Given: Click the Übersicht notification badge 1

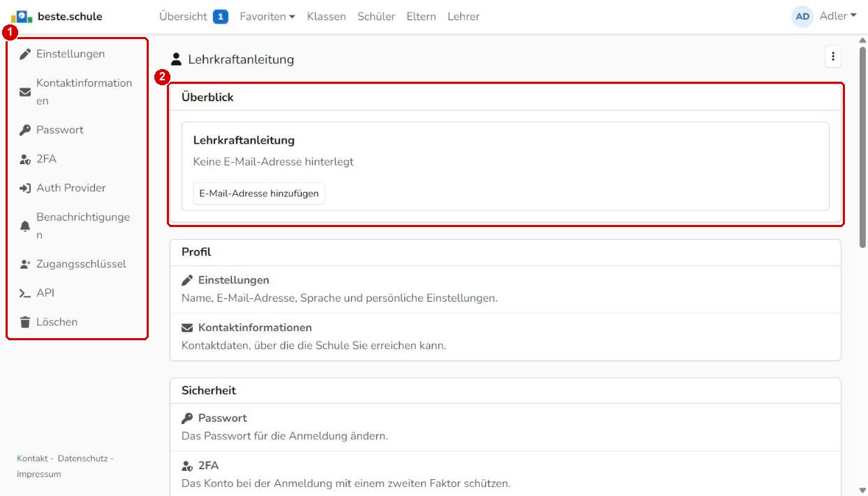Looking at the screenshot, I should coord(221,17).
